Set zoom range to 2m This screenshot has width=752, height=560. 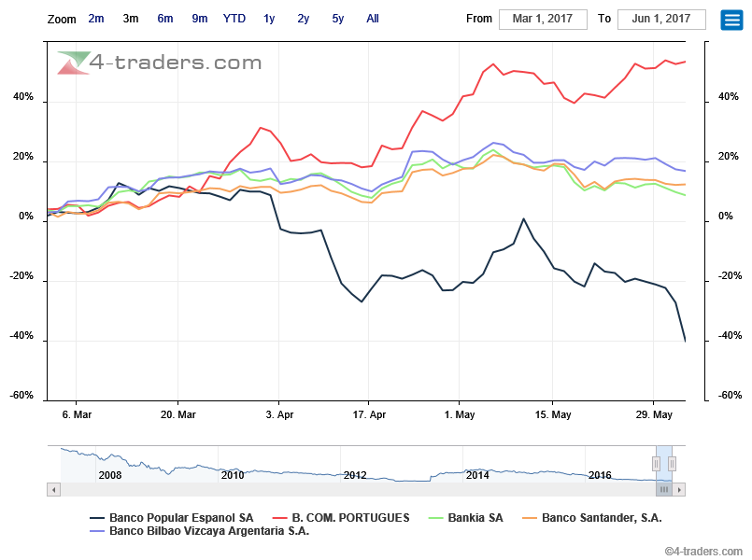tap(96, 19)
